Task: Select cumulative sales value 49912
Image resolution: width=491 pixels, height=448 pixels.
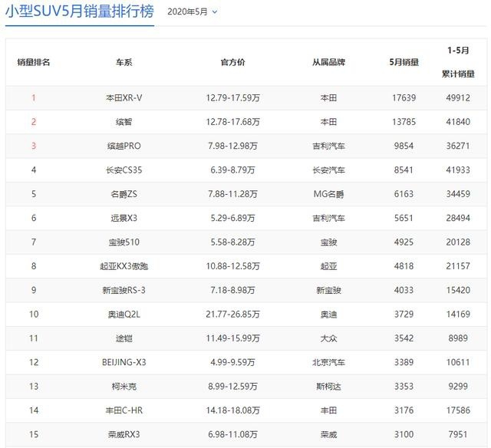Action: click(458, 98)
